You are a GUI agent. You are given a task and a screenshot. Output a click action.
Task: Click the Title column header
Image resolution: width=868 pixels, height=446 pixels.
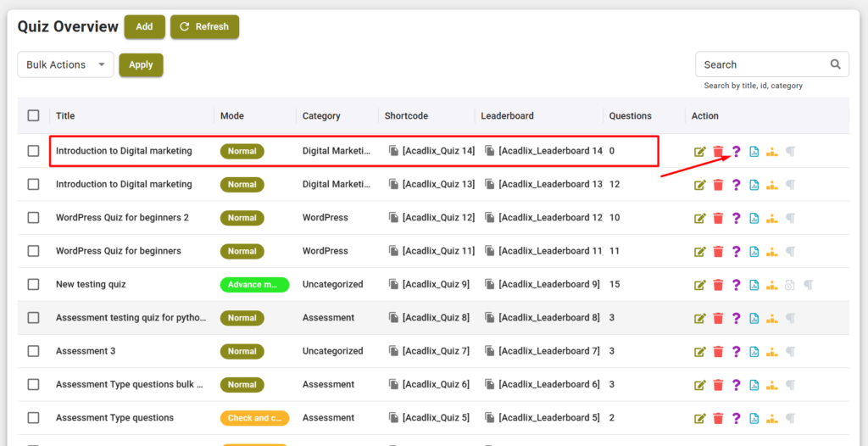[x=65, y=116]
